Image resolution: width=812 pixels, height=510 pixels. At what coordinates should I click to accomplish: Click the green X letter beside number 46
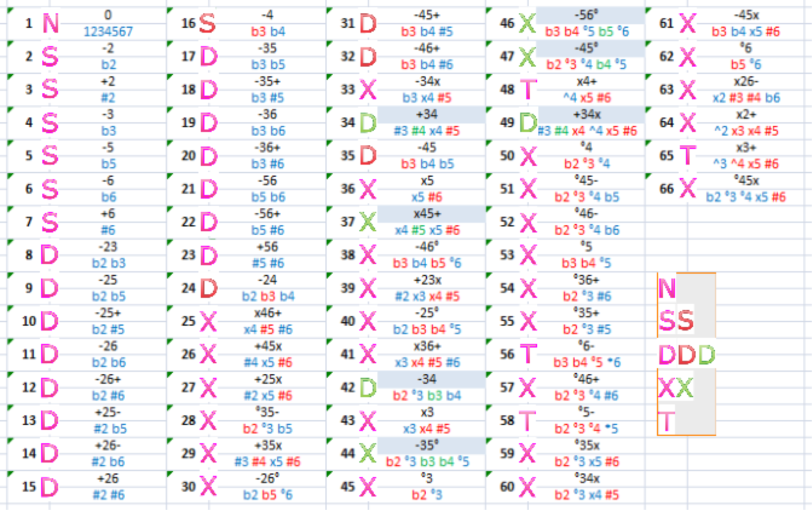[x=527, y=23]
